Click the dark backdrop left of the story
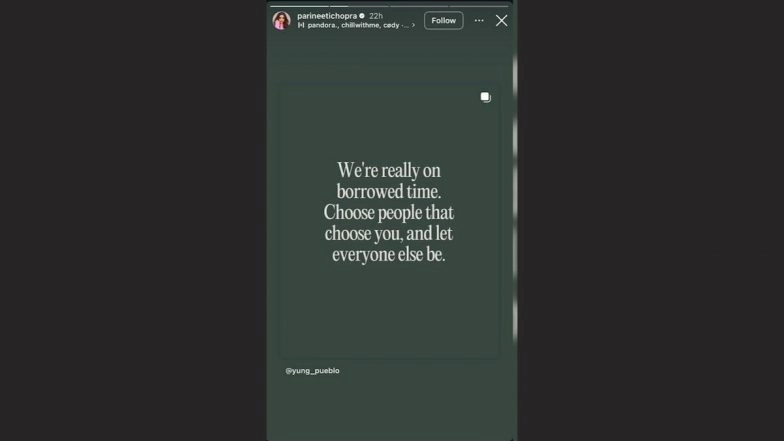 coord(133,220)
